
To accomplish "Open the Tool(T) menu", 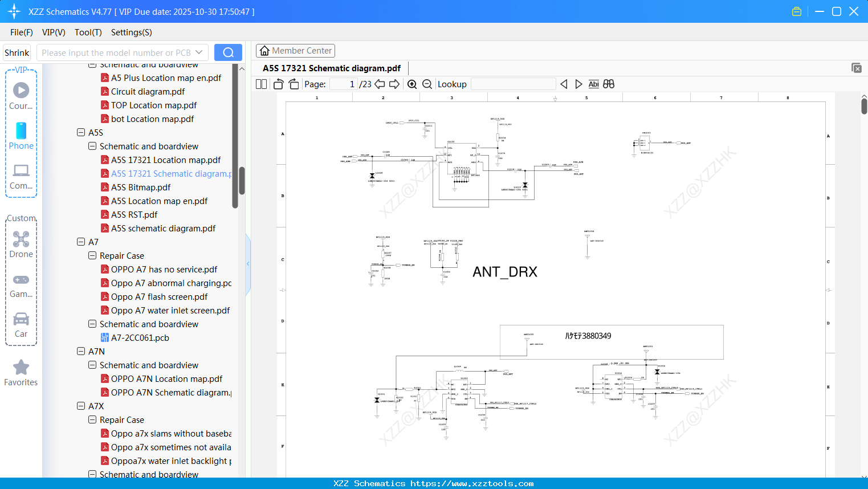I will [88, 32].
